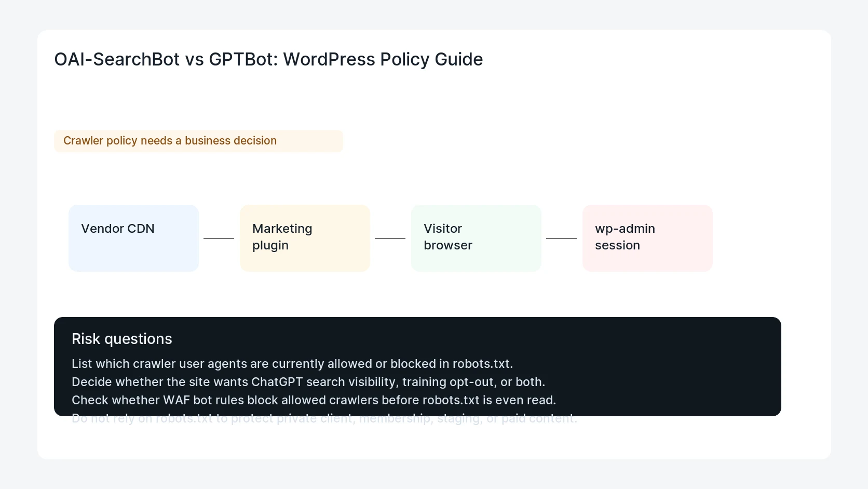The image size is (868, 489).
Task: Choose the wp-admin session card
Action: (647, 238)
